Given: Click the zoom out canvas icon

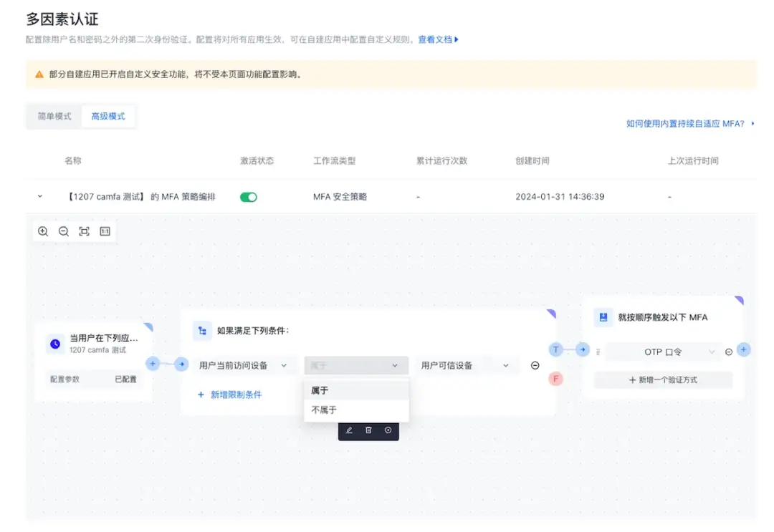Looking at the screenshot, I should pos(64,231).
